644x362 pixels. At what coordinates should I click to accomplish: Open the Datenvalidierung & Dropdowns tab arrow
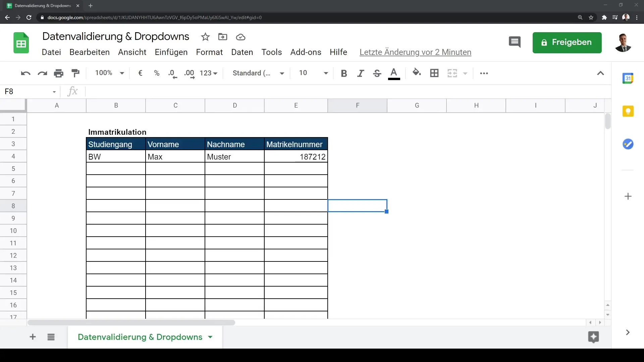pyautogui.click(x=210, y=337)
